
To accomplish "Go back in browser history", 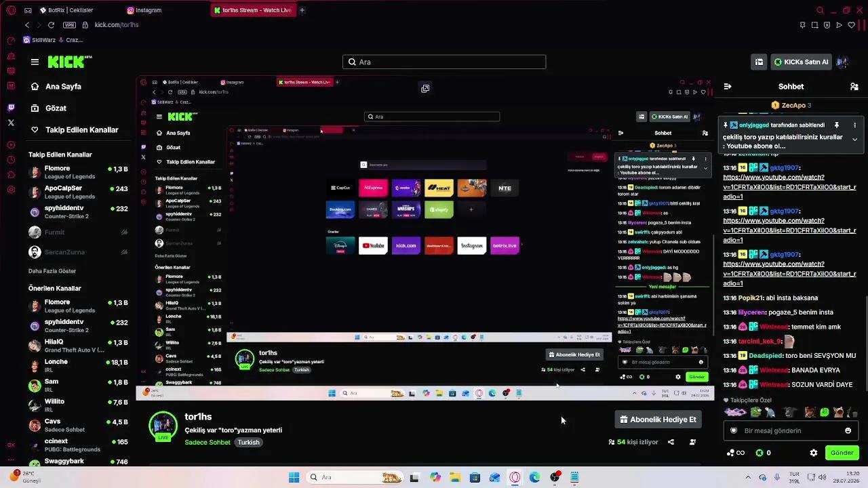I will (26, 25).
